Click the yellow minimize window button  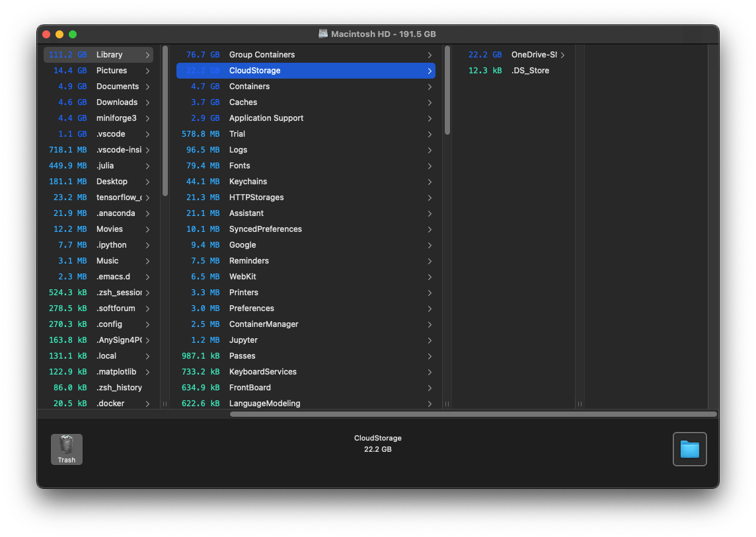[x=59, y=34]
